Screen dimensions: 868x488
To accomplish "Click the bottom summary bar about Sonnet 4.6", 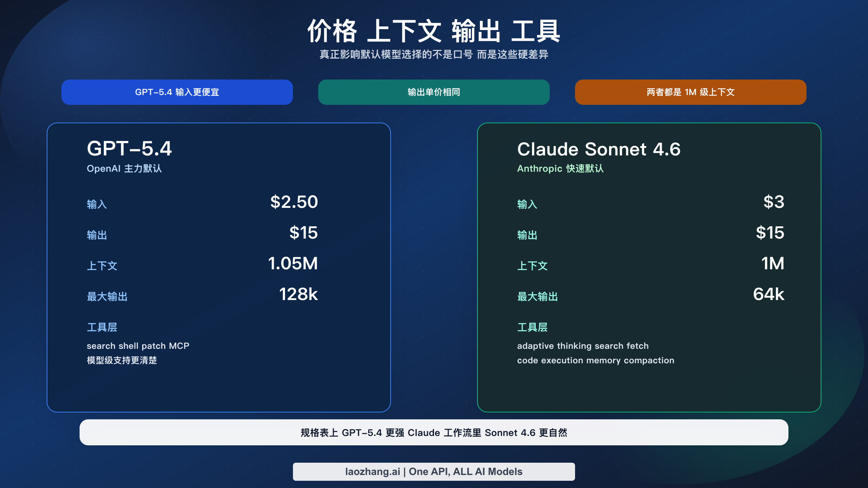I will [434, 432].
